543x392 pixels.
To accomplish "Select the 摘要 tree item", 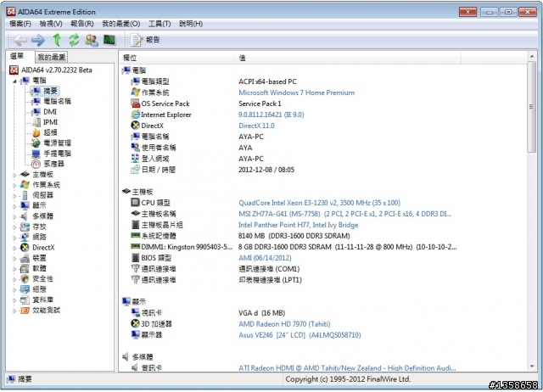I will pos(50,91).
